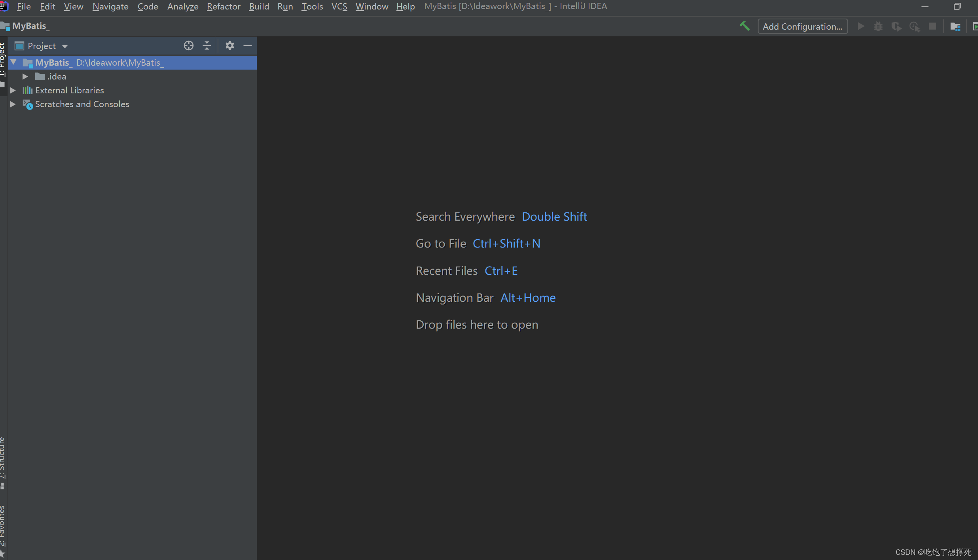
Task: Click the External Libraries icon
Action: coord(27,90)
